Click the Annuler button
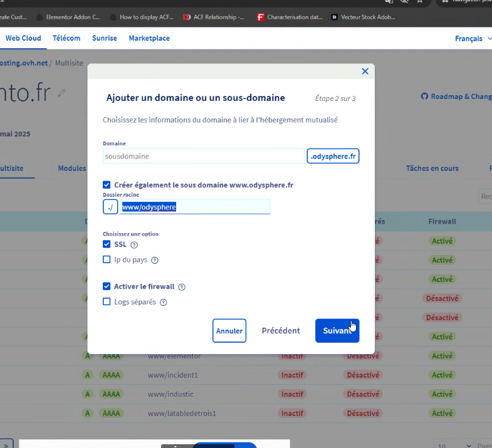 229,331
